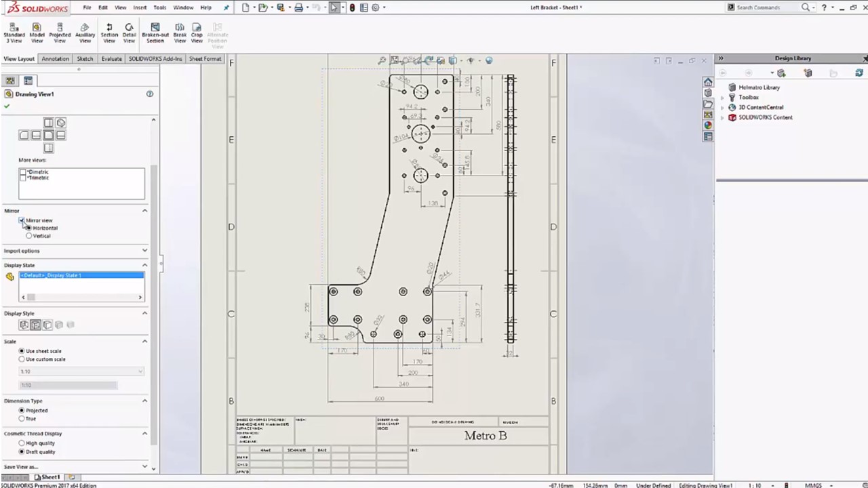Click the Print icon

298,7
